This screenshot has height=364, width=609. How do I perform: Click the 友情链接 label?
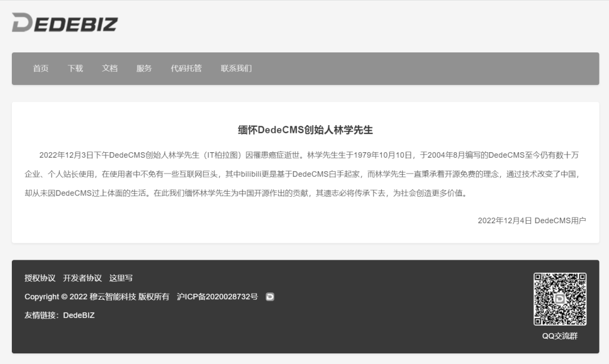[x=42, y=315]
